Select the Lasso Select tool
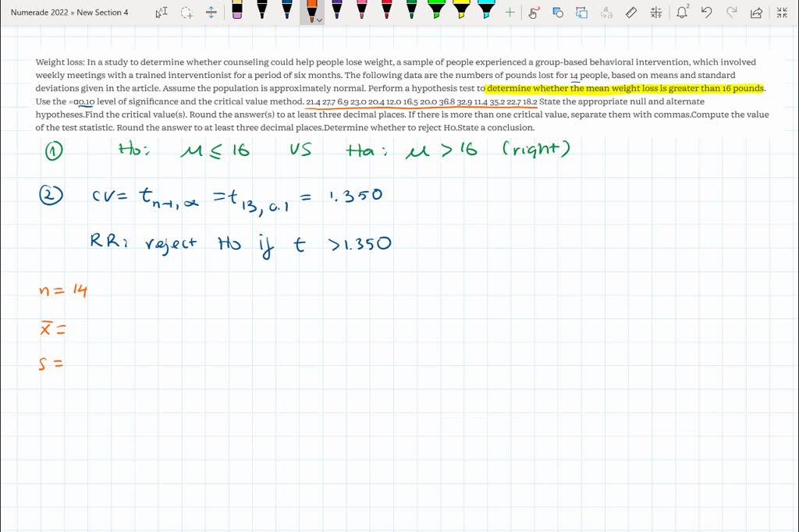This screenshot has width=799, height=532. 186,12
